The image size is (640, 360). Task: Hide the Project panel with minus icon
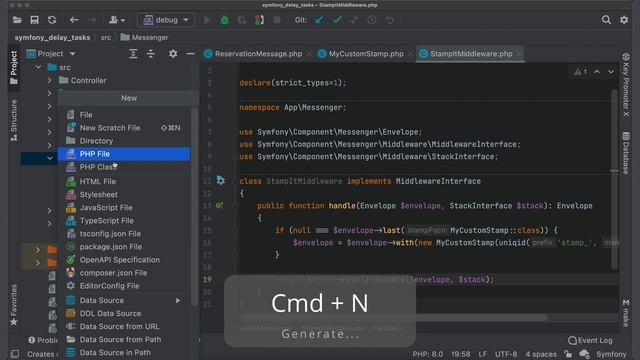tap(190, 54)
